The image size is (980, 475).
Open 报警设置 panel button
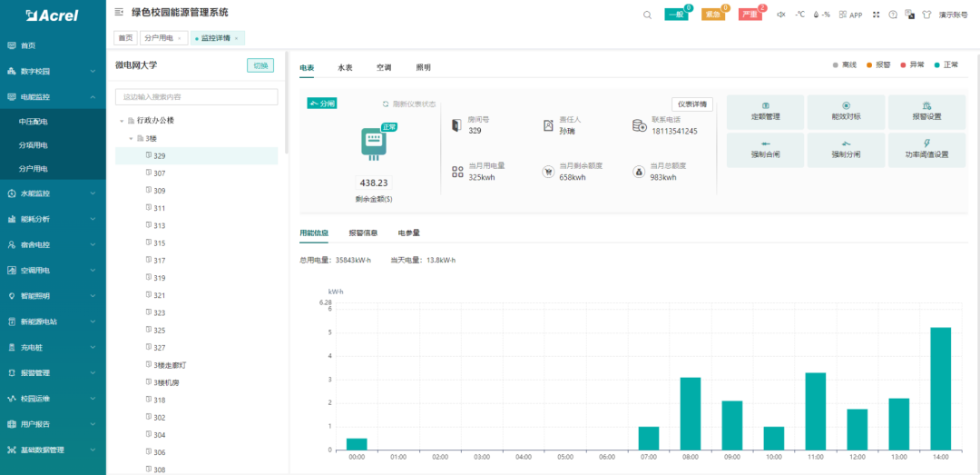(x=926, y=113)
